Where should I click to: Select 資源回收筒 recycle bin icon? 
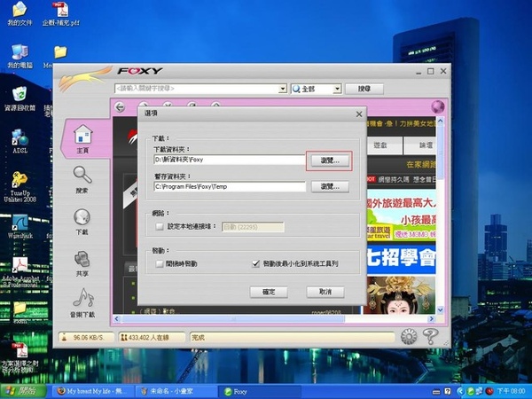(20, 98)
